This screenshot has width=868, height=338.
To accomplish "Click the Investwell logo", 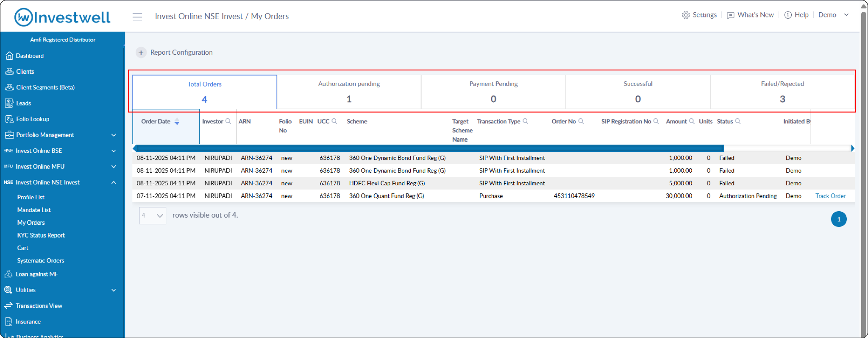I will (62, 17).
